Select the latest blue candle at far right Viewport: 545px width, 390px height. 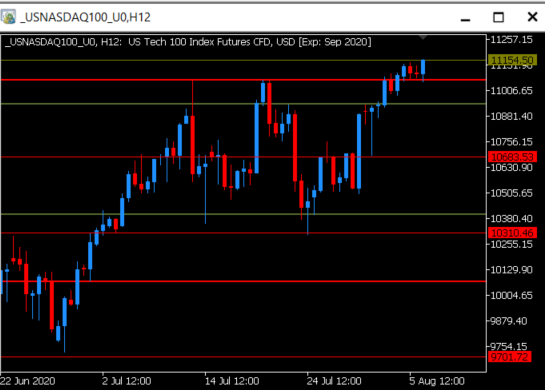tap(423, 71)
